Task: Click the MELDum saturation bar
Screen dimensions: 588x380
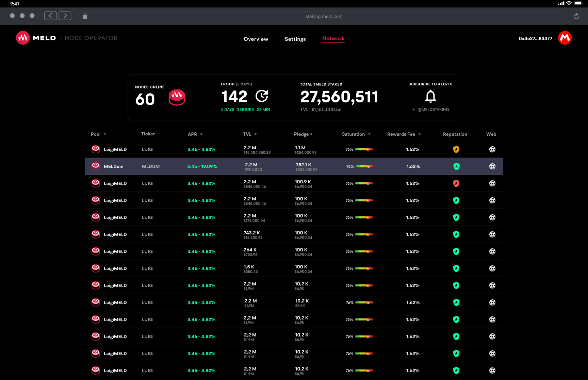Action: click(x=364, y=166)
